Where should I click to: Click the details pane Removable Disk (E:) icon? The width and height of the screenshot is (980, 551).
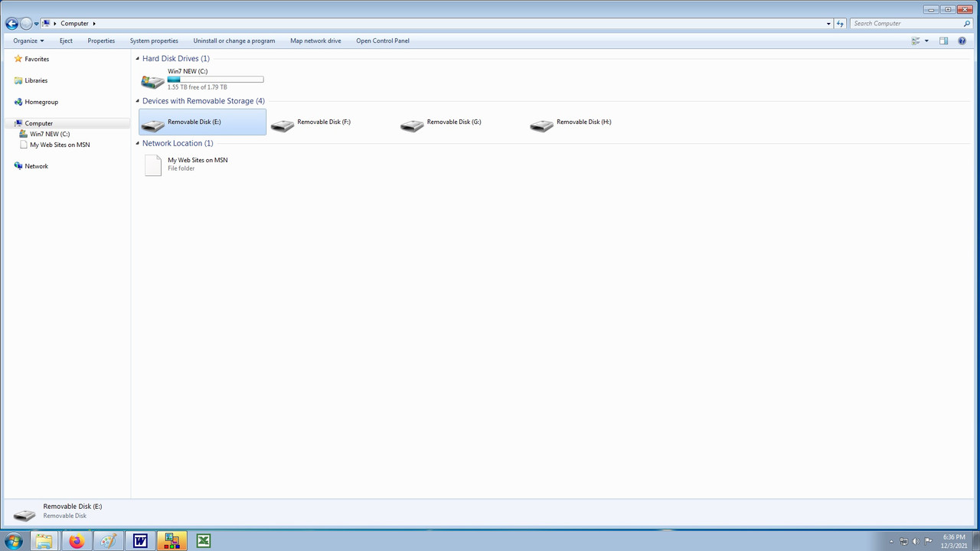[24, 514]
